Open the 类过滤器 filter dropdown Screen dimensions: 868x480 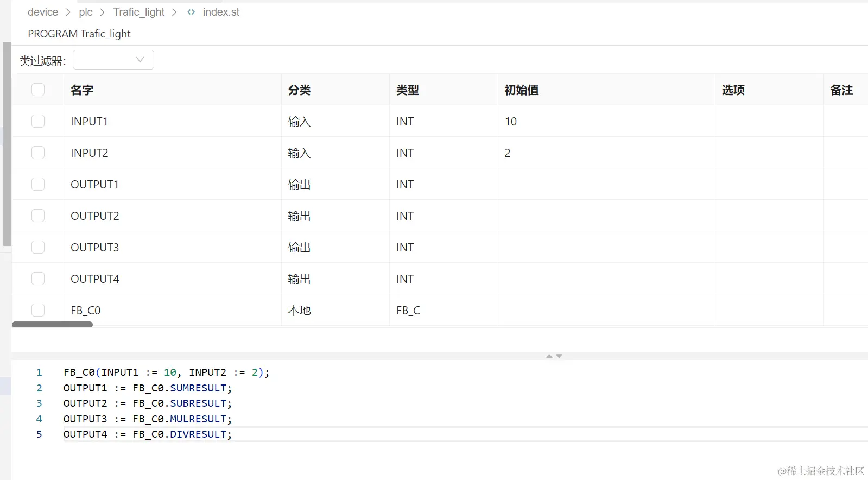point(113,60)
